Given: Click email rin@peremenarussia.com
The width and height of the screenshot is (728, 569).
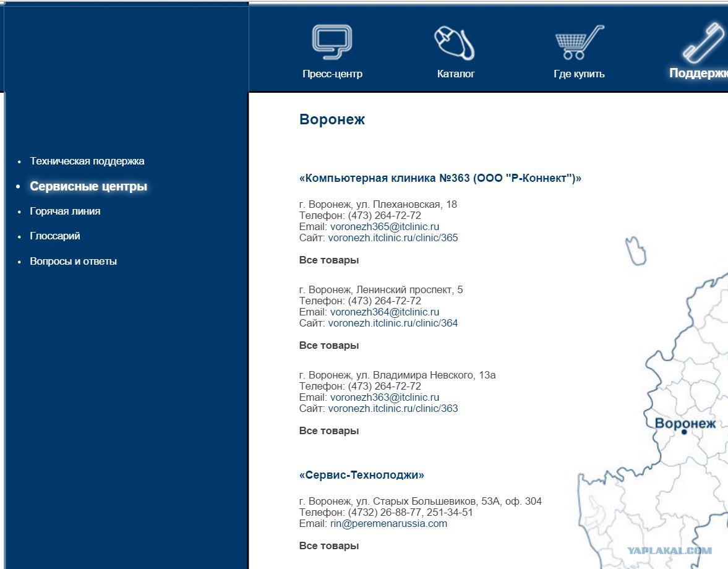Looking at the screenshot, I should tap(388, 523).
